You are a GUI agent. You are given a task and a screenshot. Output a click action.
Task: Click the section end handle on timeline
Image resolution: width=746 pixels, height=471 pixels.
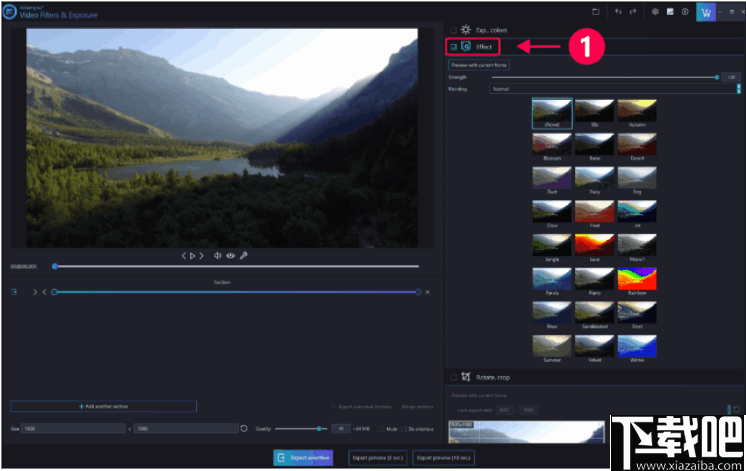418,292
